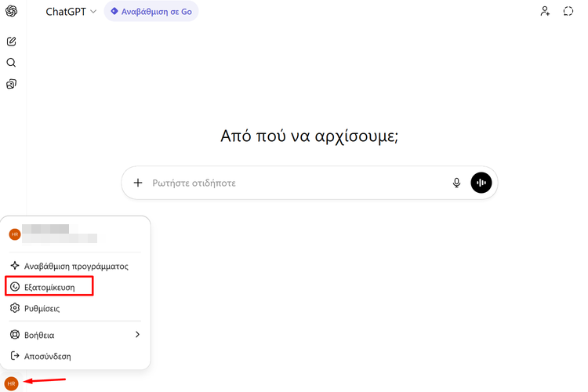Expand the Βοήθεια submenu arrow
This screenshot has width=588, height=392.
pyautogui.click(x=137, y=335)
